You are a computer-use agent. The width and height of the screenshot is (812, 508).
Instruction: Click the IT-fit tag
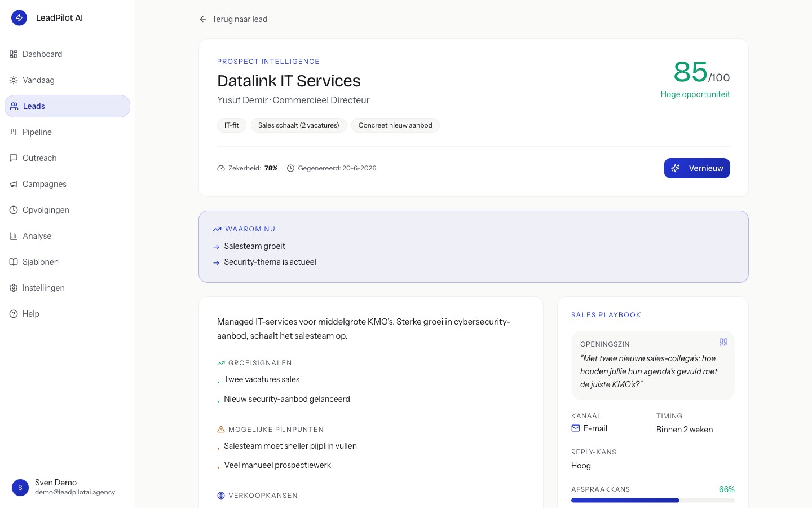(x=232, y=125)
